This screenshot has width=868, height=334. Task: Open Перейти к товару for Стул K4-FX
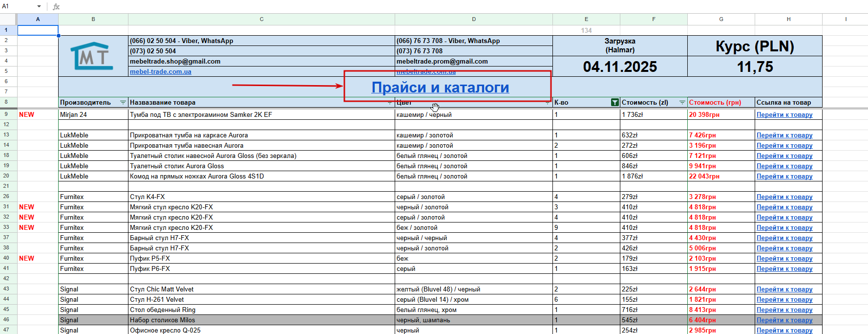click(x=784, y=197)
